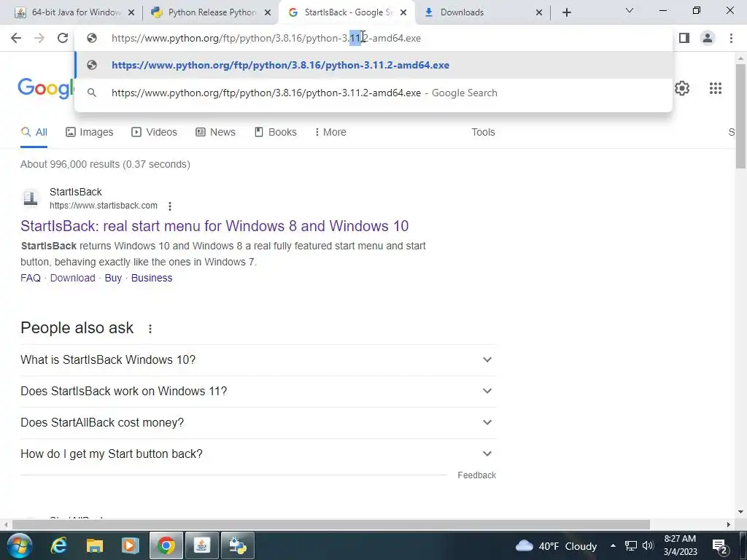Open the Chrome profile avatar
This screenshot has width=747, height=560.
tap(708, 38)
